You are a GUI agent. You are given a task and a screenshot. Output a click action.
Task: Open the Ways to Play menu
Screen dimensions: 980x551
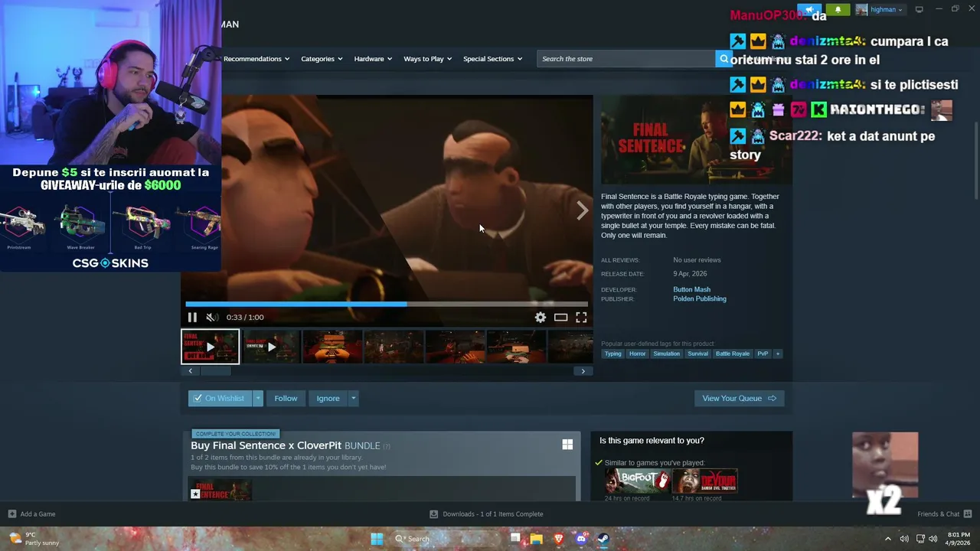pyautogui.click(x=427, y=59)
